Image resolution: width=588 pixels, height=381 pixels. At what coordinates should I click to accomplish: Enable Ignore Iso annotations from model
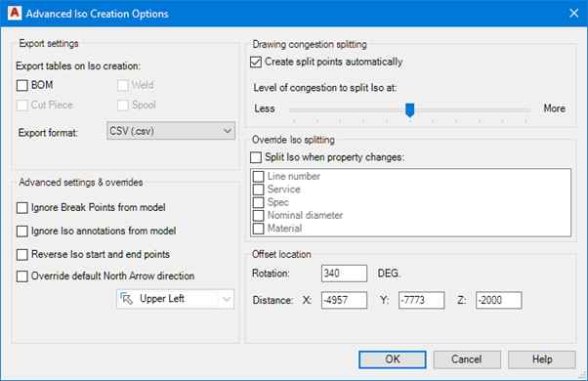[22, 232]
